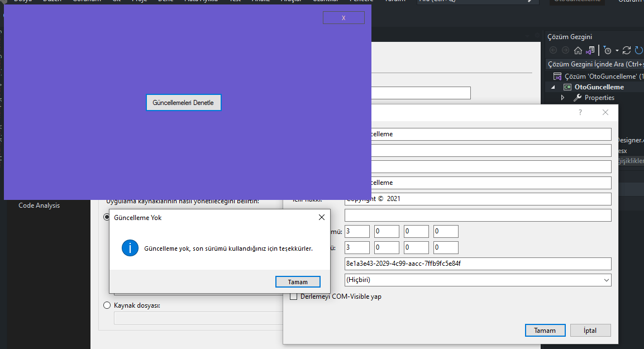This screenshot has width=644, height=349.
Task: Click the C# project icon beside OtoGuncelleme
Action: (567, 87)
